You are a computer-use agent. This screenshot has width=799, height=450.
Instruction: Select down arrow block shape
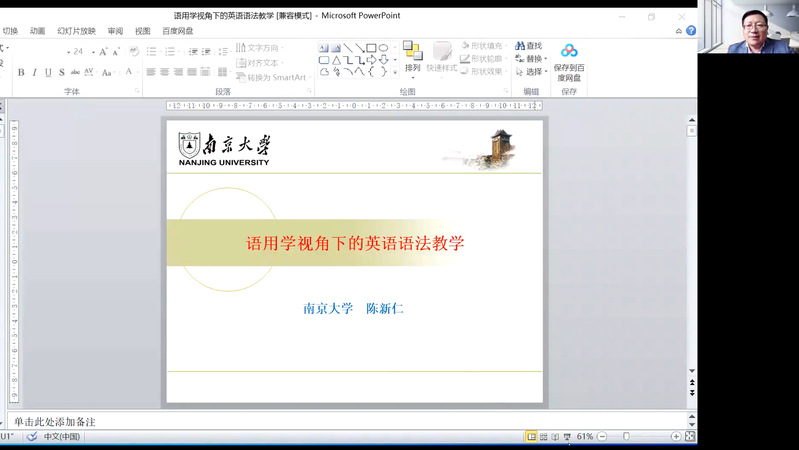[x=384, y=60]
